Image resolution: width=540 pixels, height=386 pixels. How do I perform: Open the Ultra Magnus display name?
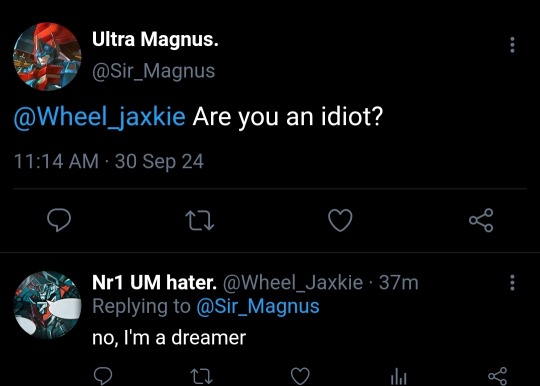(155, 39)
